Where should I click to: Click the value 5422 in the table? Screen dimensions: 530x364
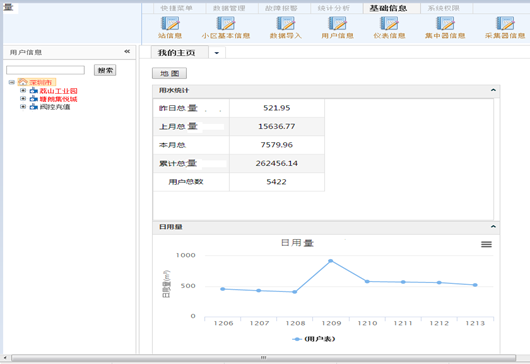[276, 182]
